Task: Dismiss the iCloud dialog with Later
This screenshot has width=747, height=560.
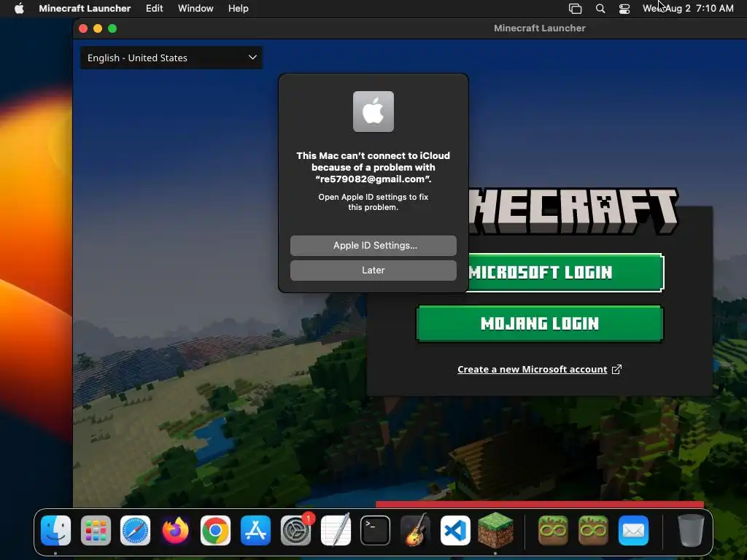Action: (x=373, y=270)
